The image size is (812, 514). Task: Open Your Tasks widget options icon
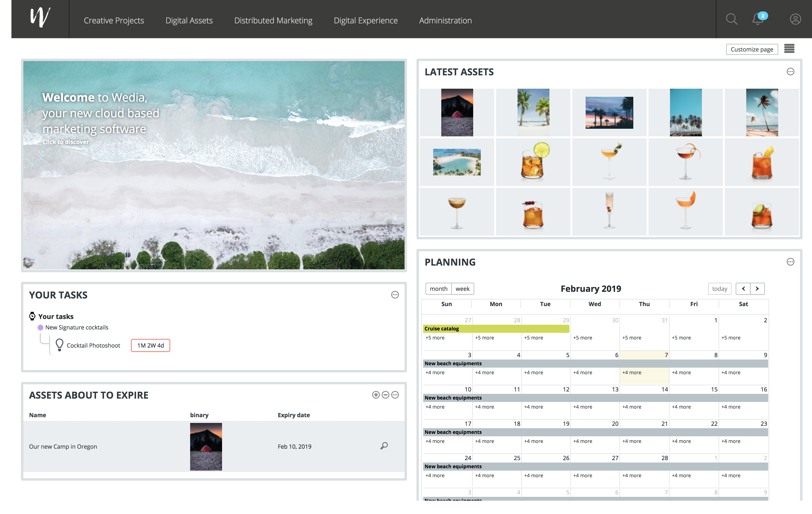point(395,295)
